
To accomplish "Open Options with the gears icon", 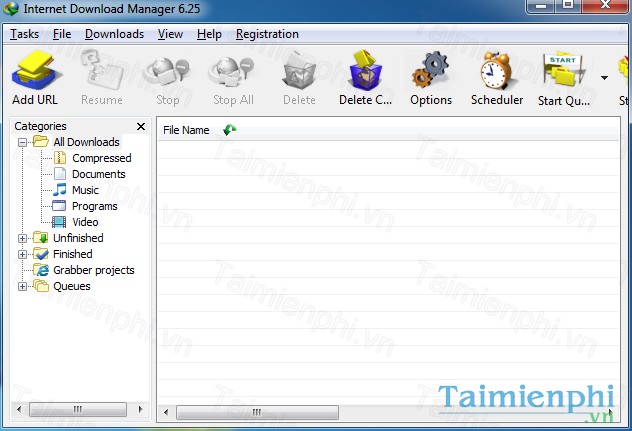I will 431,70.
